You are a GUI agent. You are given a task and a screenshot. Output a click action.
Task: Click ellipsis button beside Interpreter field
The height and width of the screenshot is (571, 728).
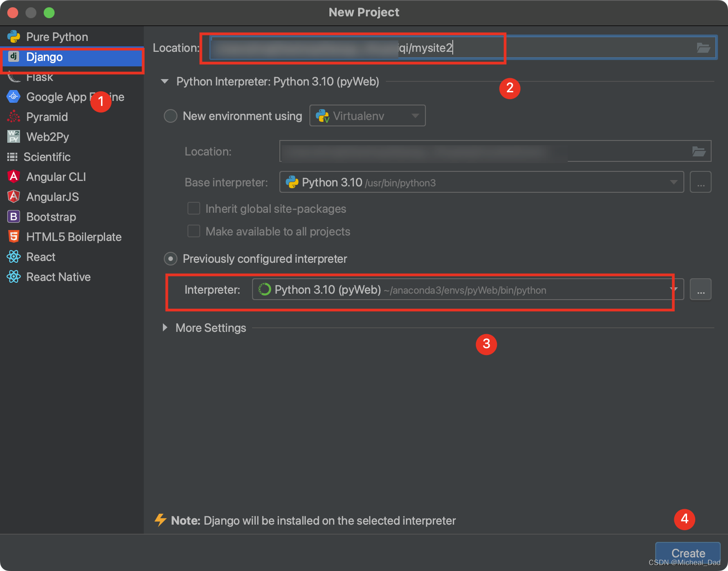pyautogui.click(x=701, y=289)
